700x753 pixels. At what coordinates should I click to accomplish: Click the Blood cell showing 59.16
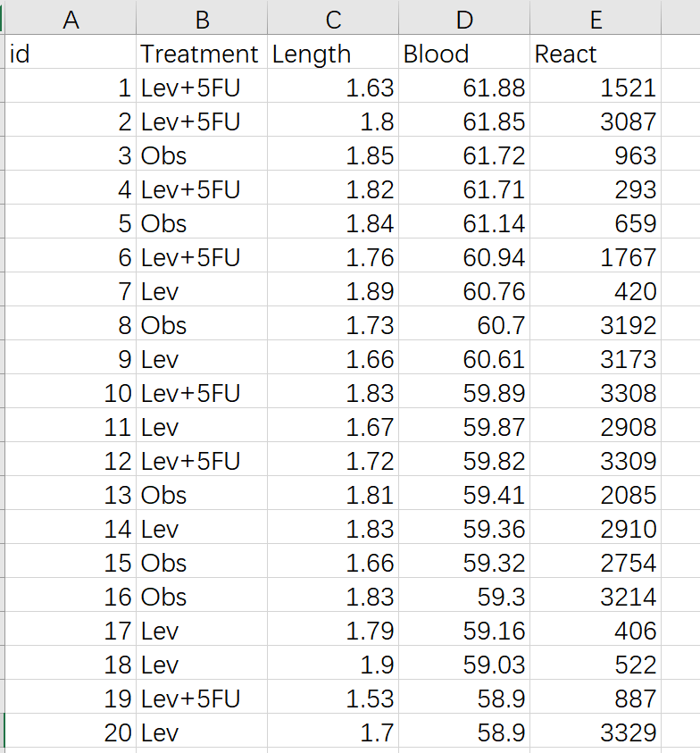click(464, 631)
